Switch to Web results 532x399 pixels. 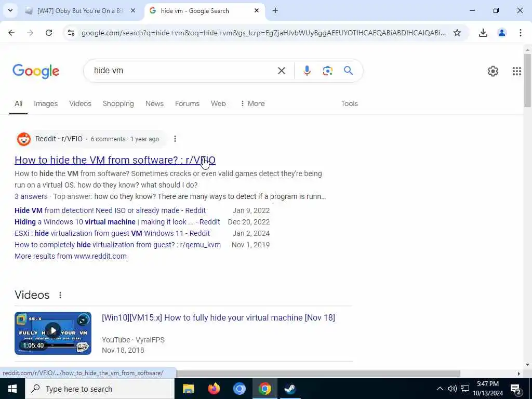(218, 103)
